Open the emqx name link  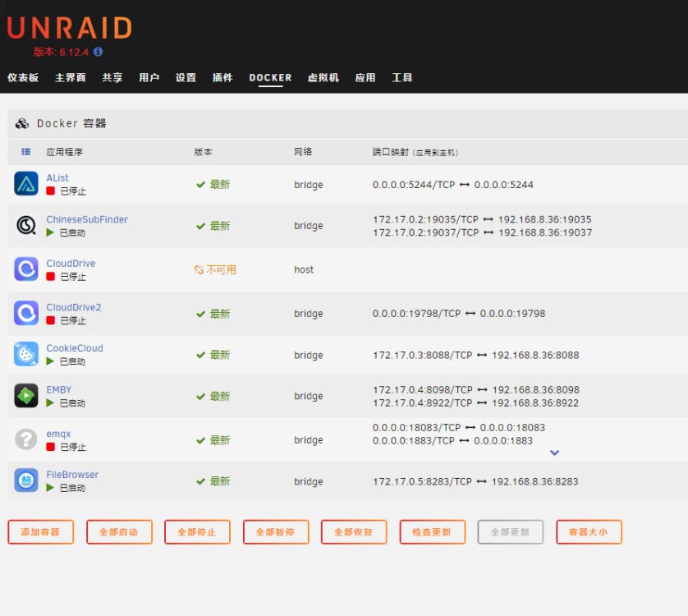pos(58,434)
